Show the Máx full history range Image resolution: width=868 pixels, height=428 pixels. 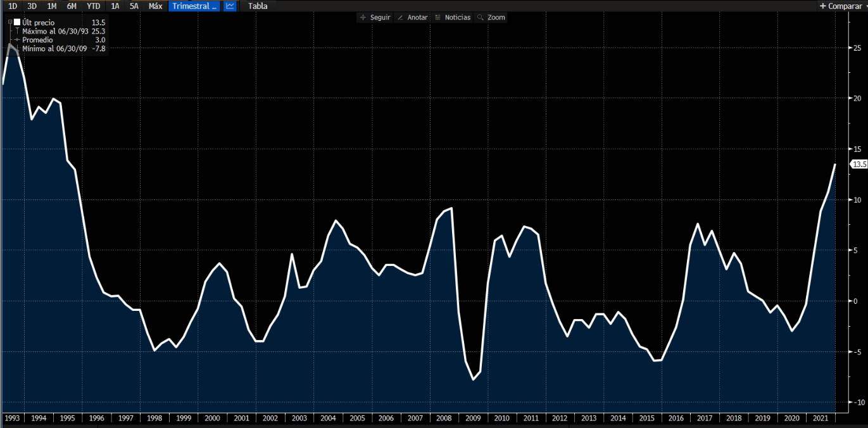pos(155,6)
